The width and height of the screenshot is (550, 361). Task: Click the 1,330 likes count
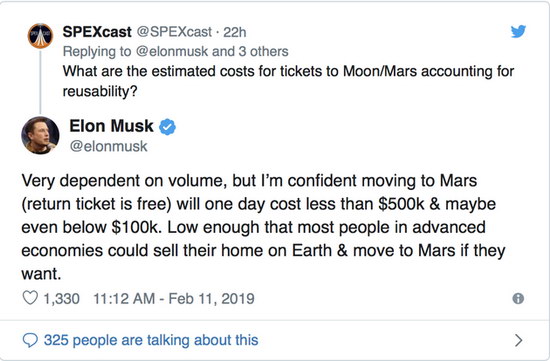pos(61,299)
